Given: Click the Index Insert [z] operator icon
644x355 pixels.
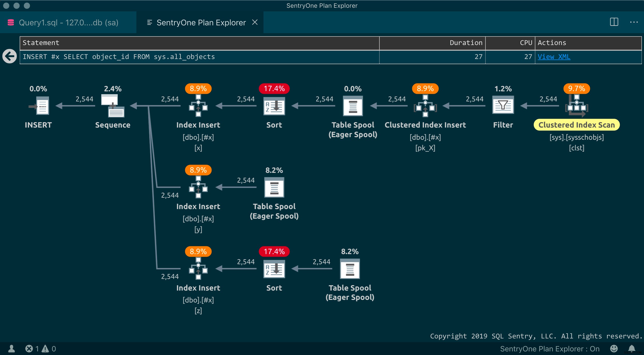Looking at the screenshot, I should (x=198, y=269).
